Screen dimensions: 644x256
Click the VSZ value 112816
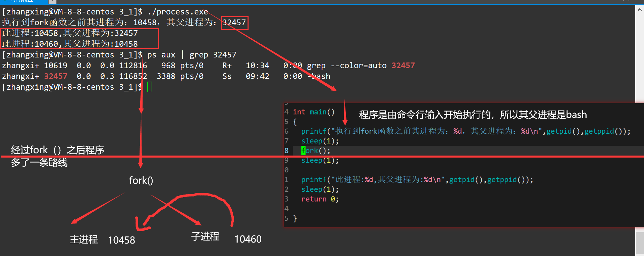point(133,66)
